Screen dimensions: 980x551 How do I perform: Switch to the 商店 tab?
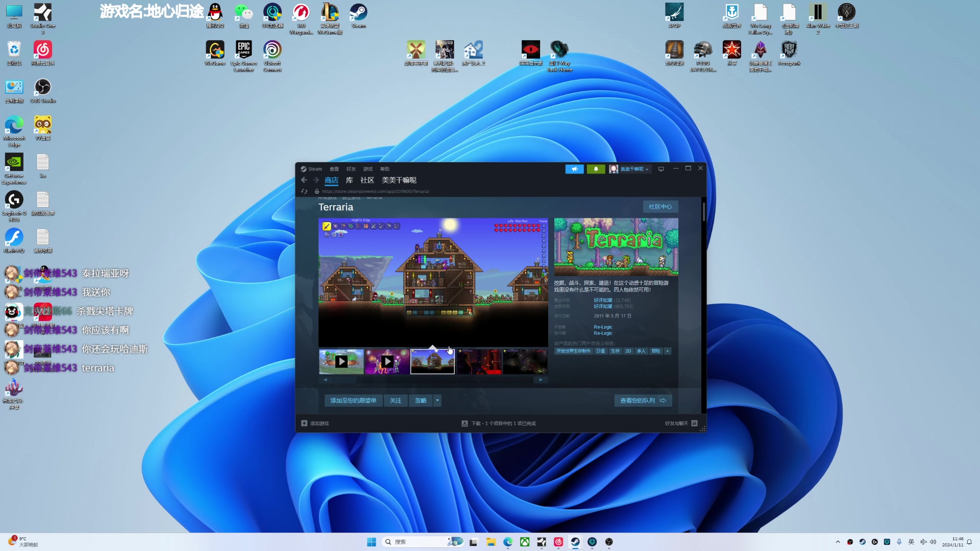pos(331,180)
